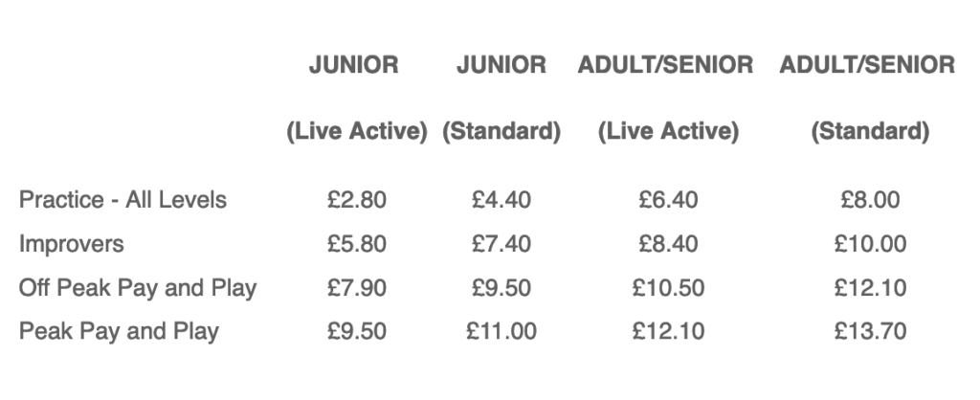980x400 pixels.
Task: Click the £11.00 Peak price
Action: (x=501, y=331)
